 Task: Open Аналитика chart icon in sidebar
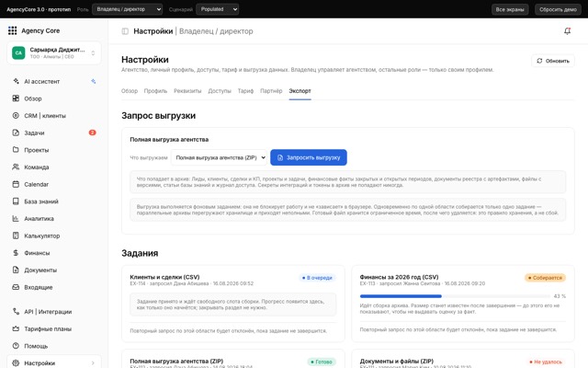16,218
